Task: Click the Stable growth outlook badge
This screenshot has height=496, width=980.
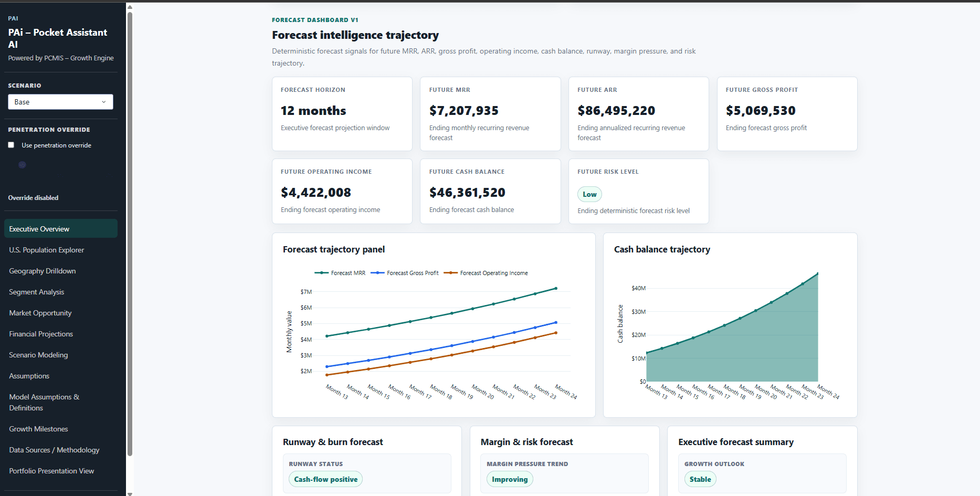Action: point(700,479)
